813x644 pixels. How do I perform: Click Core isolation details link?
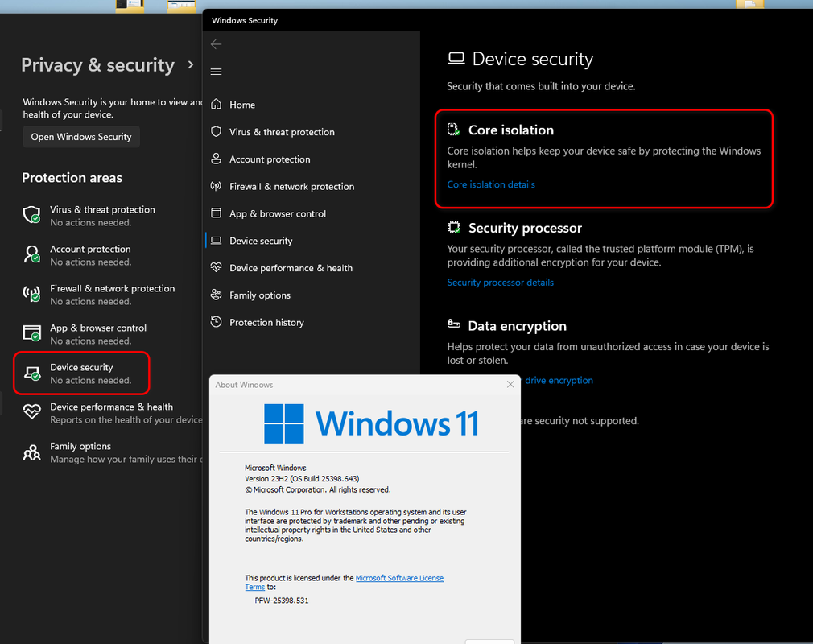point(490,184)
